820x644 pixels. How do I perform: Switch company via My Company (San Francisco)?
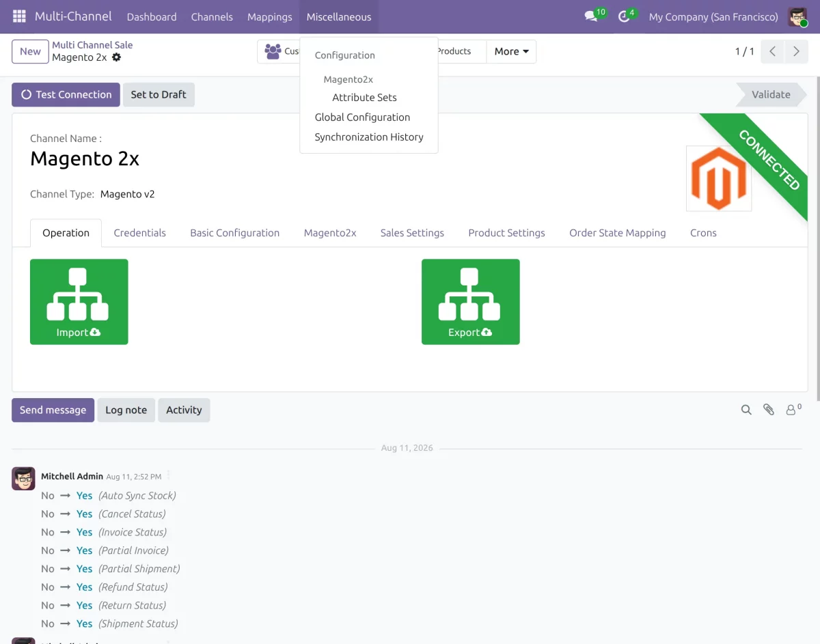[x=713, y=16]
